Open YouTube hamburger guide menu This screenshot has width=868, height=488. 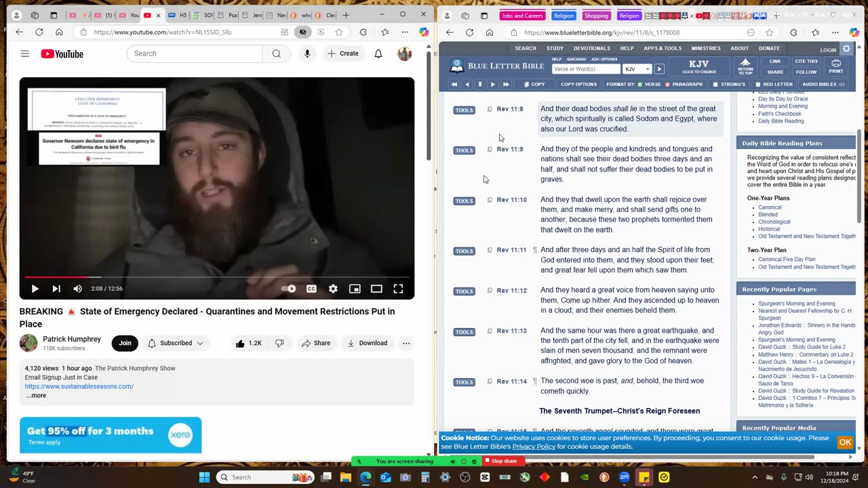pos(24,54)
